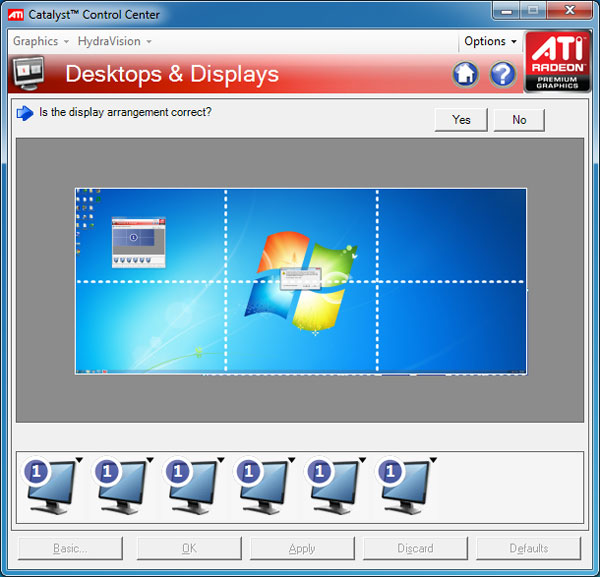Open the HydraVision menu
This screenshot has width=600, height=577.
coord(114,41)
